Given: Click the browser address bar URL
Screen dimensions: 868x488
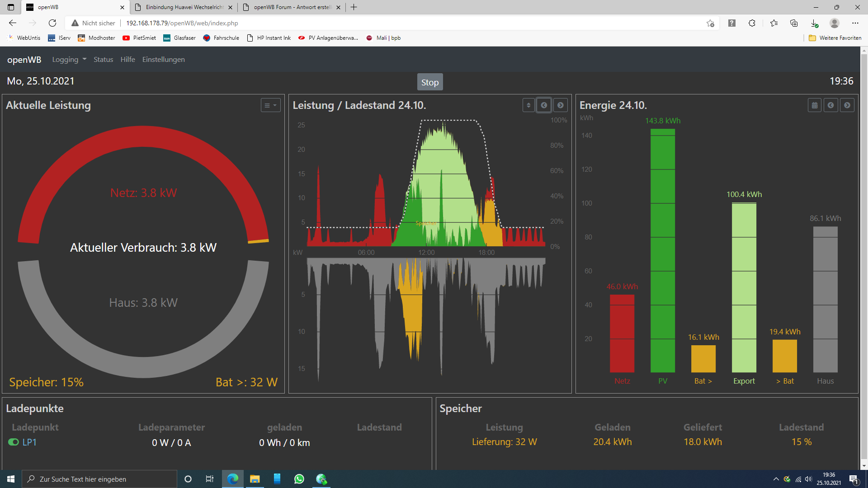Looking at the screenshot, I should tap(182, 23).
